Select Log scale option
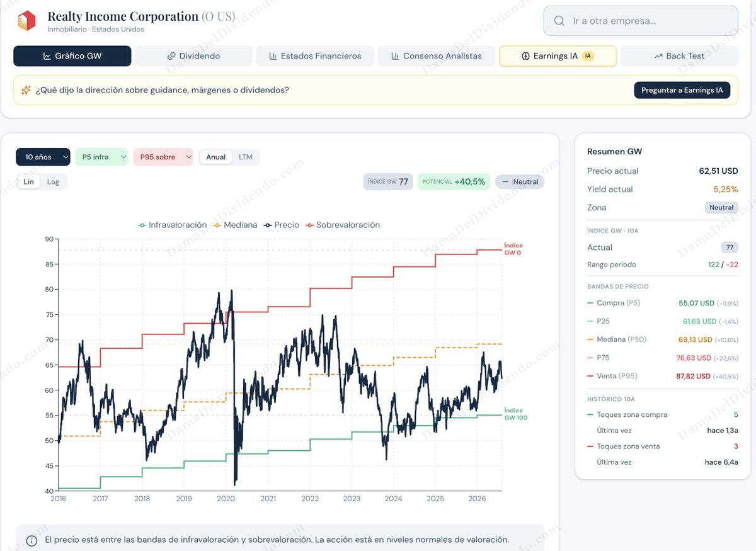Screen dimensions: 756x551 click(x=53, y=181)
